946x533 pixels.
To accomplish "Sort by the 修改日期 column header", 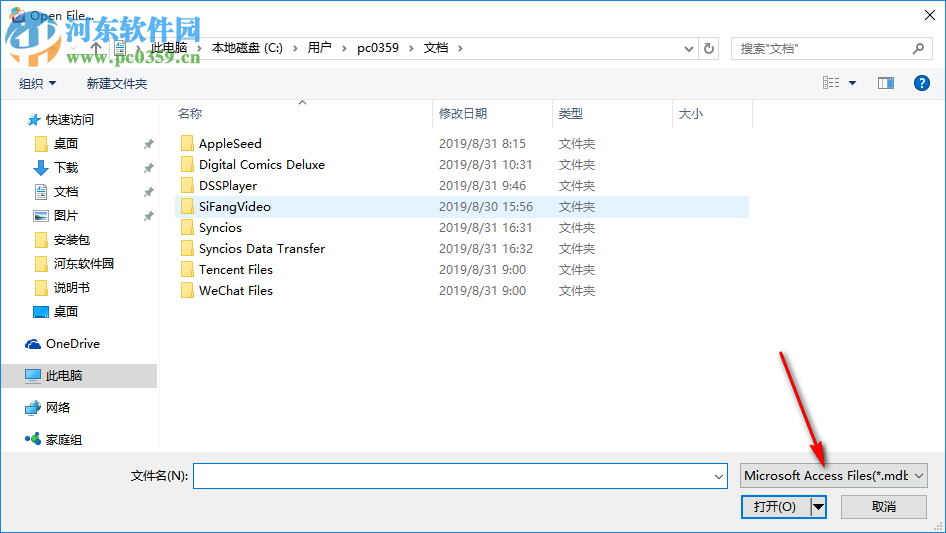I will coord(463,113).
